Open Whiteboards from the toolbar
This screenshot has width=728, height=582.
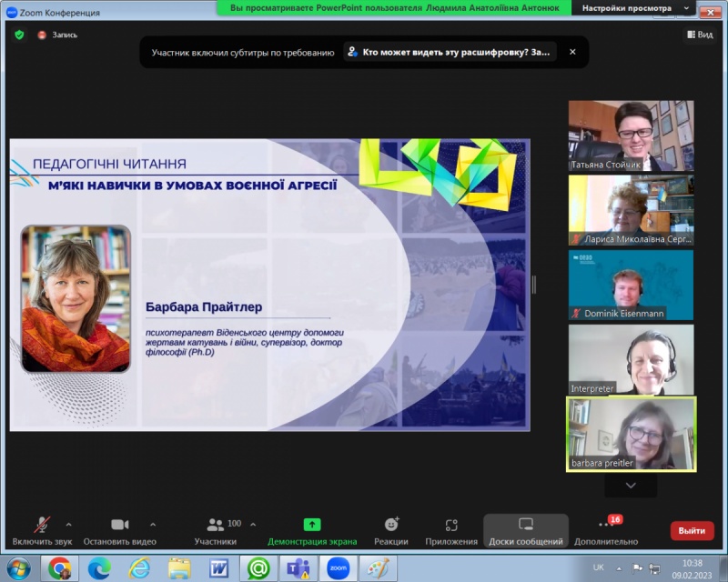pos(525,531)
